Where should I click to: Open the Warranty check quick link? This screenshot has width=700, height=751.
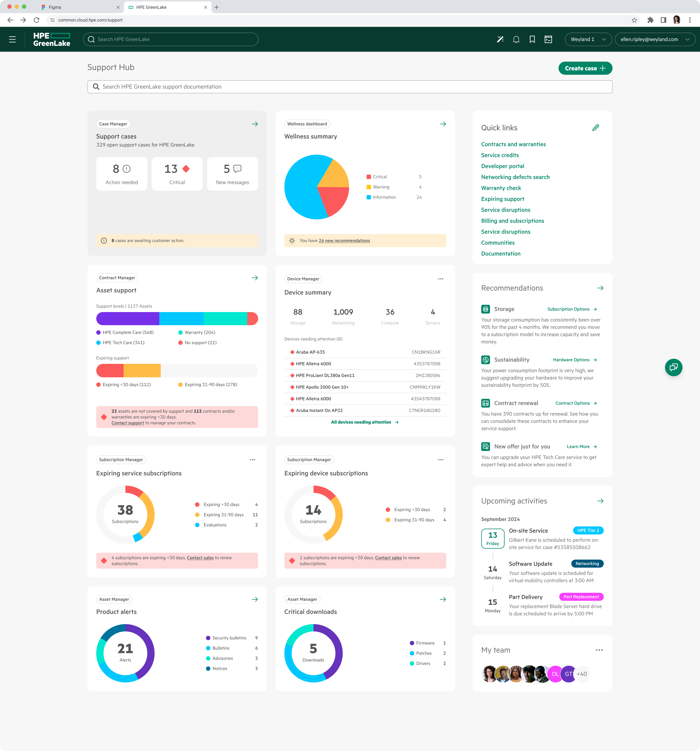coord(501,188)
